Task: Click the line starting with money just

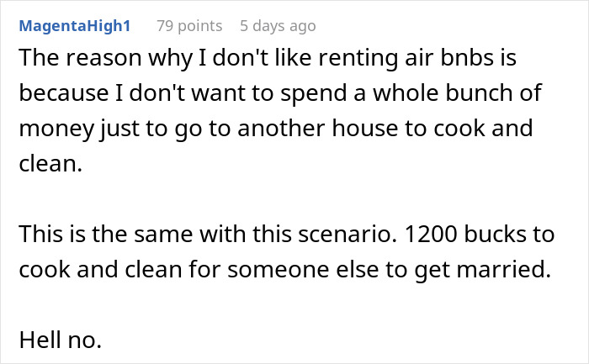Action: coord(276,129)
